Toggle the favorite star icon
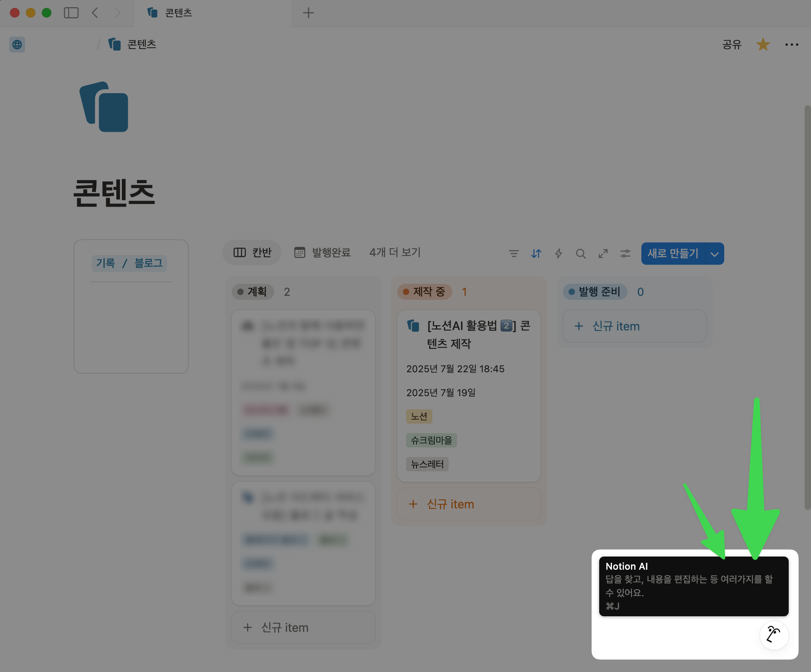The image size is (811, 672). click(763, 44)
